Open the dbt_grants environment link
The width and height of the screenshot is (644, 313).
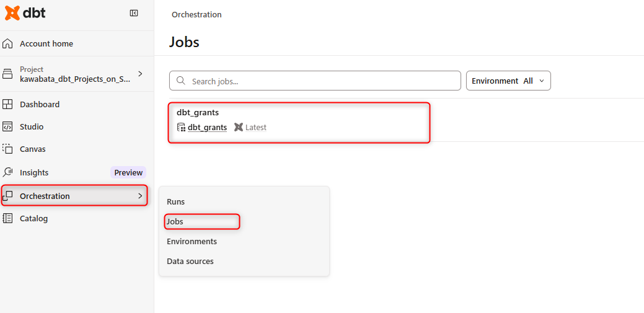coord(207,127)
